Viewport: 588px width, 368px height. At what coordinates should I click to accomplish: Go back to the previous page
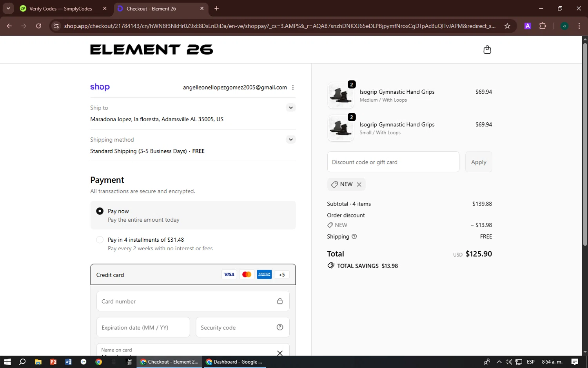[x=9, y=26]
